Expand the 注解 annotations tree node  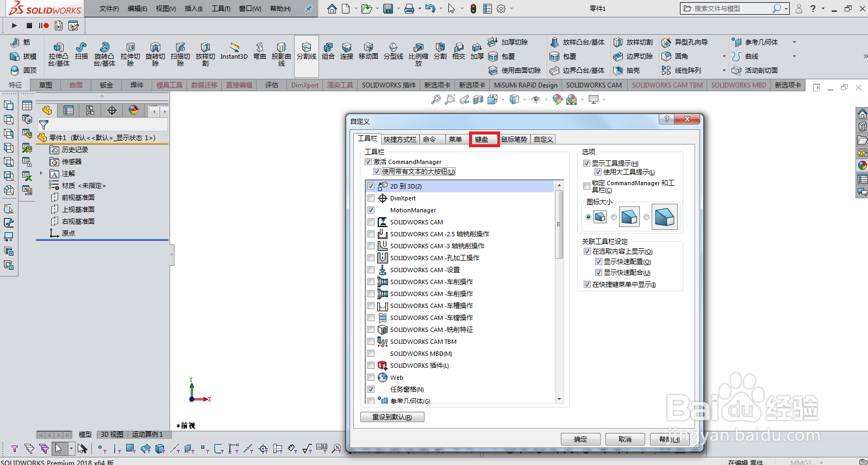pos(41,174)
